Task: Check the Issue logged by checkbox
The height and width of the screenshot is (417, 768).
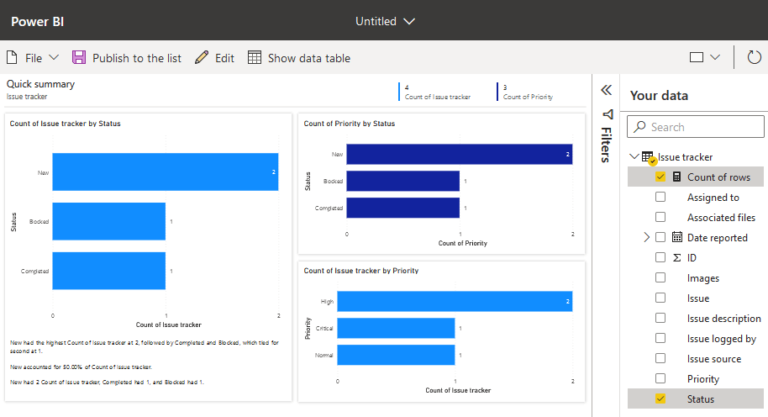Action: (660, 338)
